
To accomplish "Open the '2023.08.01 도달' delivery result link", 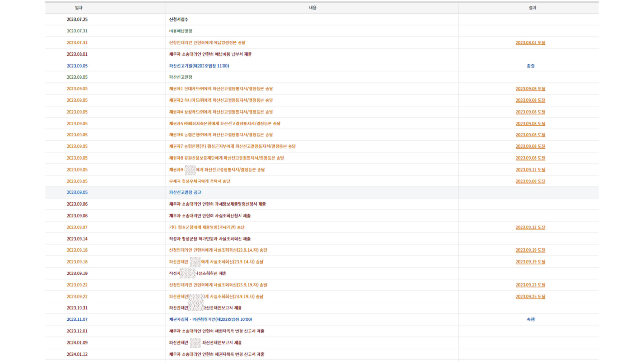I will pos(530,42).
